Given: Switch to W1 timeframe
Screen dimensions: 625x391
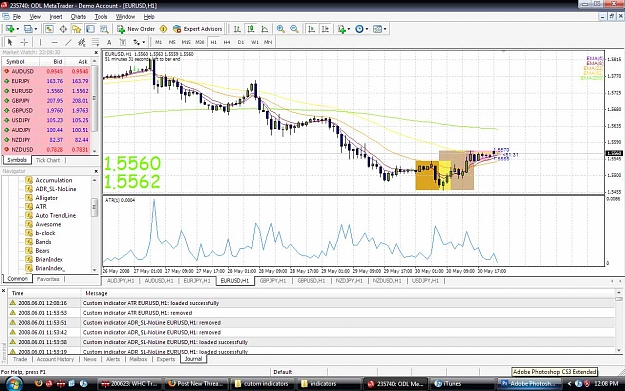Looking at the screenshot, I should pos(254,42).
